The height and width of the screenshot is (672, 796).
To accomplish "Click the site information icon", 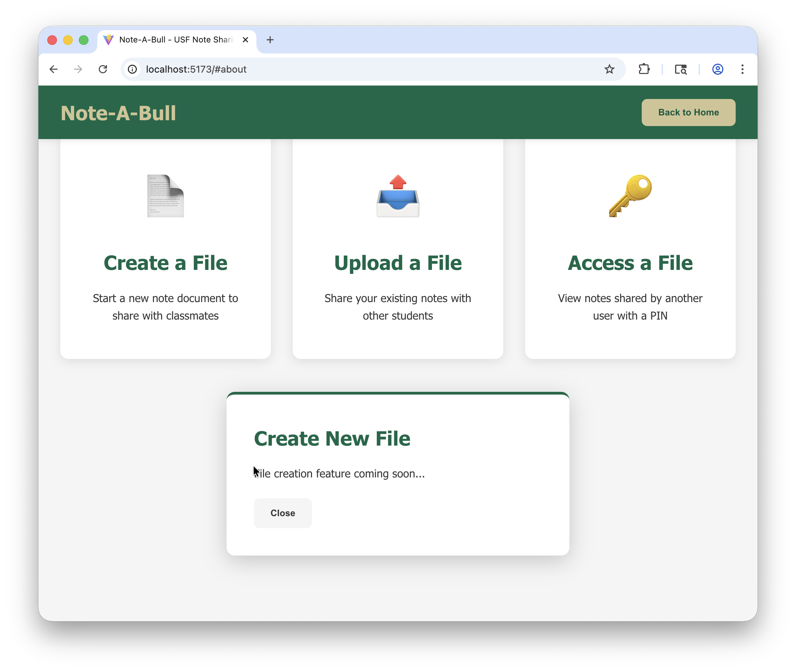I will [132, 69].
